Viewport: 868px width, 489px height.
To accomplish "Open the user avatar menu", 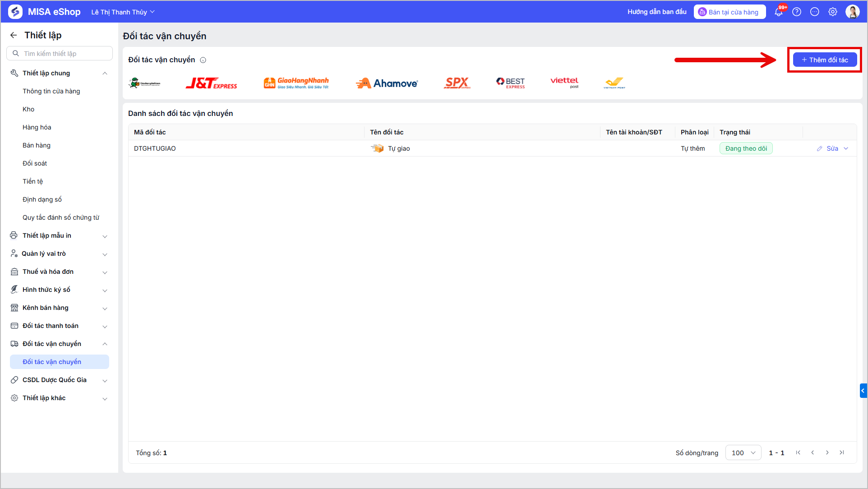I will [852, 12].
